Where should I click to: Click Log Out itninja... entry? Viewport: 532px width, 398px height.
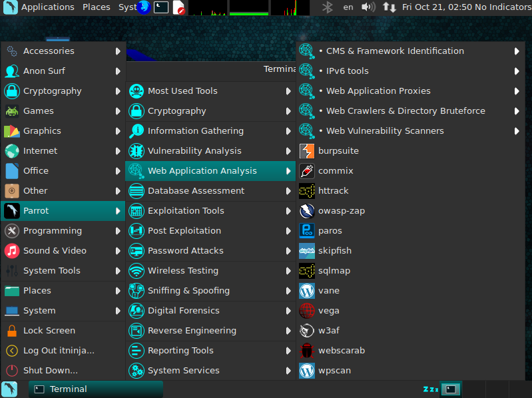click(63, 351)
